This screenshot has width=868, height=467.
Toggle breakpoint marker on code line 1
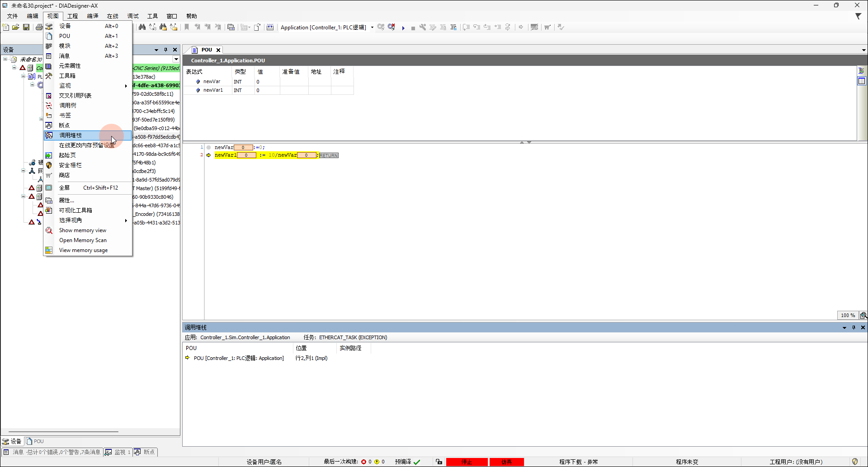pos(208,147)
